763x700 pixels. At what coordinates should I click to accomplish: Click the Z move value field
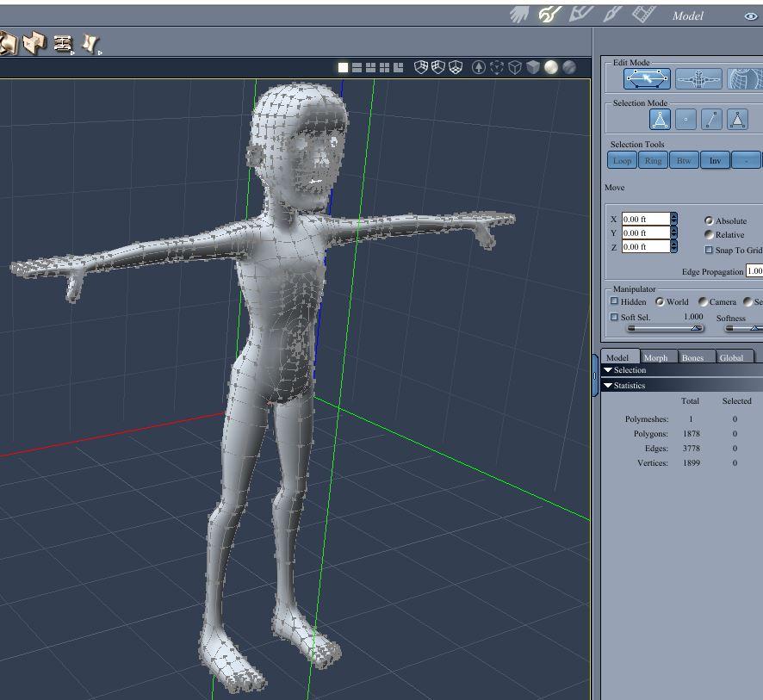click(x=646, y=246)
